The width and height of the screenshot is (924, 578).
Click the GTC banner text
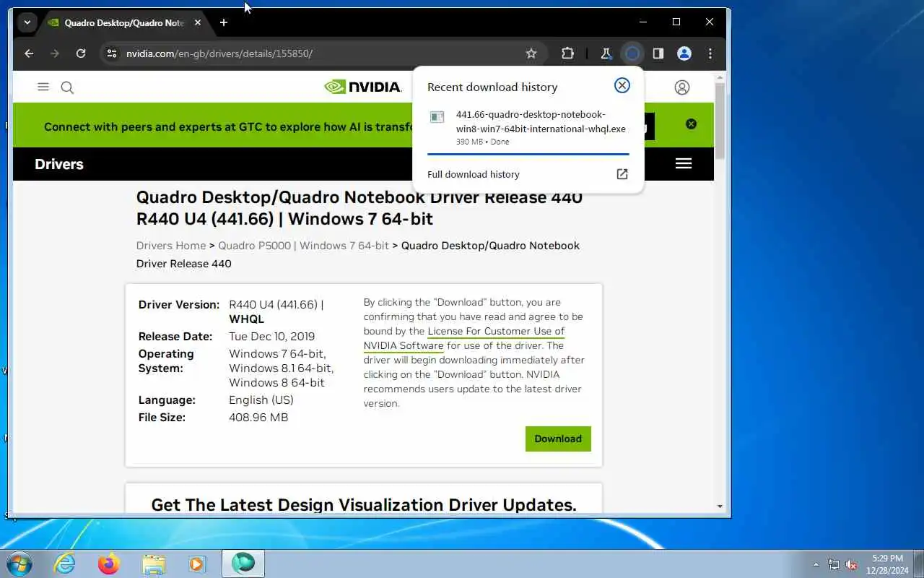[x=227, y=126]
